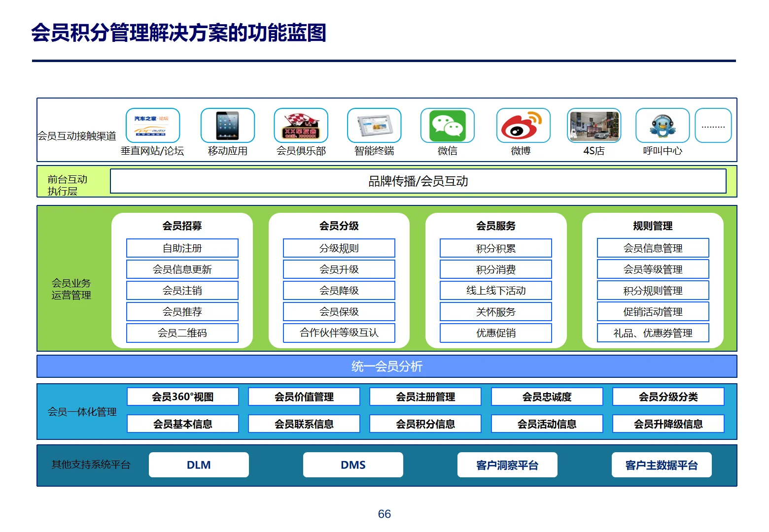Click the 会员俱乐部 club flag icon

coord(301,125)
